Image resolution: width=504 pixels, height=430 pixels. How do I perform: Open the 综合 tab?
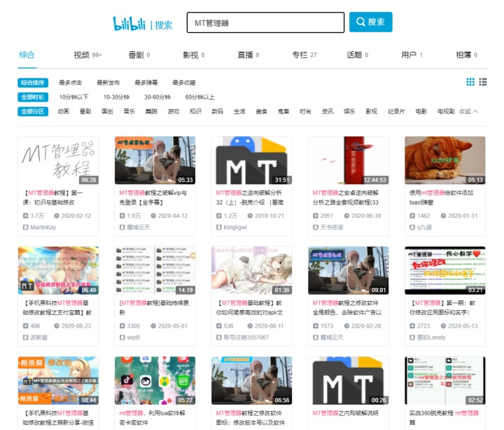[x=27, y=55]
